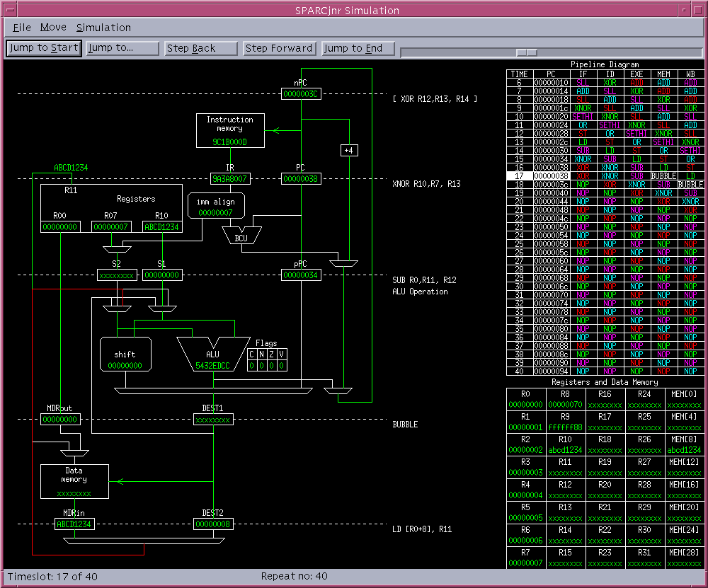Select the PC register value 00000038
The height and width of the screenshot is (588, 708).
pyautogui.click(x=301, y=179)
